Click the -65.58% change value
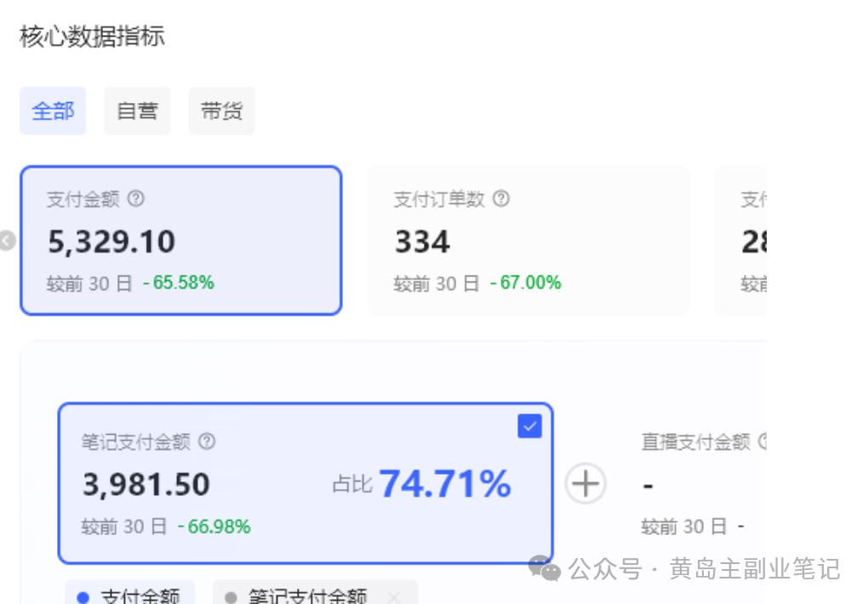The image size is (868, 604). tap(178, 283)
